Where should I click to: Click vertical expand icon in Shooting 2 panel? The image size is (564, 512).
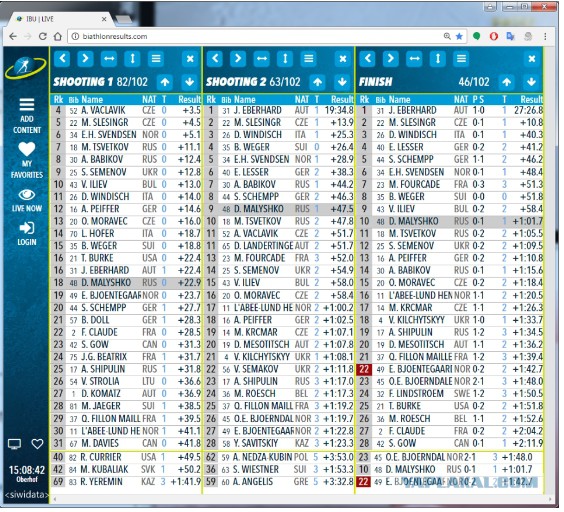click(285, 58)
